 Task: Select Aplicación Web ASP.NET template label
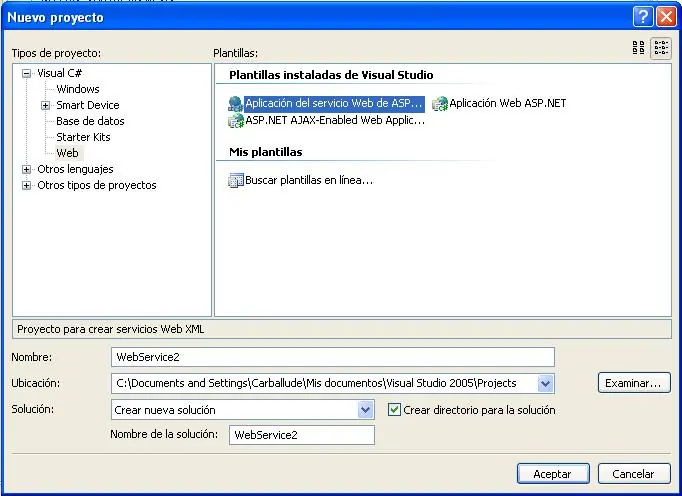click(508, 104)
